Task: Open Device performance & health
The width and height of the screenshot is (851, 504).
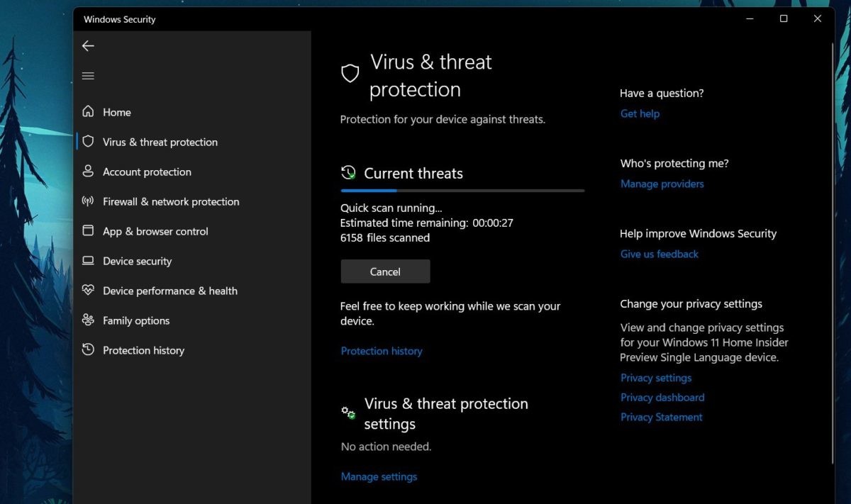Action: coord(193,291)
